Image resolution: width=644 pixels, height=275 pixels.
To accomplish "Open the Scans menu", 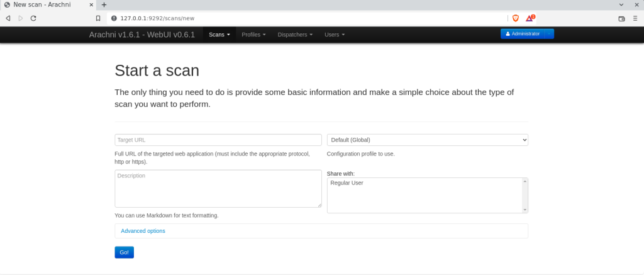I will coord(219,35).
